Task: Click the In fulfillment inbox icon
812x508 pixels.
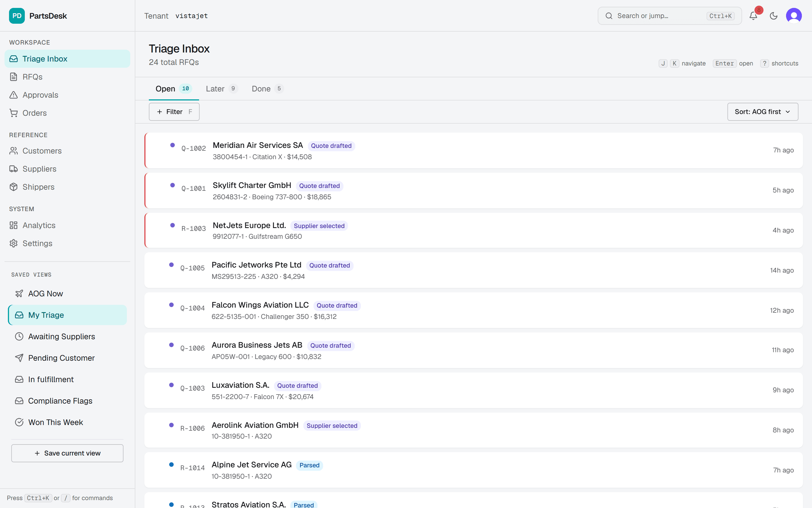Action: [x=19, y=379]
